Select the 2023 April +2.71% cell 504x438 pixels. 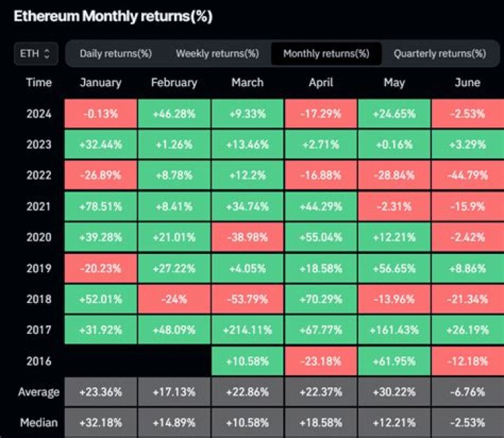point(321,144)
